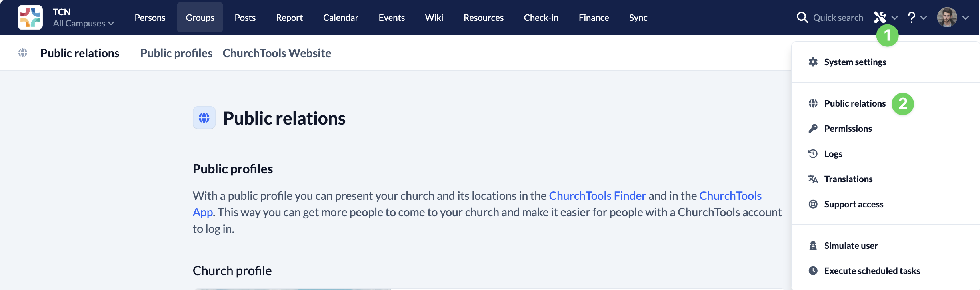Click the System settings gear icon
Image resolution: width=980 pixels, height=290 pixels.
[813, 62]
